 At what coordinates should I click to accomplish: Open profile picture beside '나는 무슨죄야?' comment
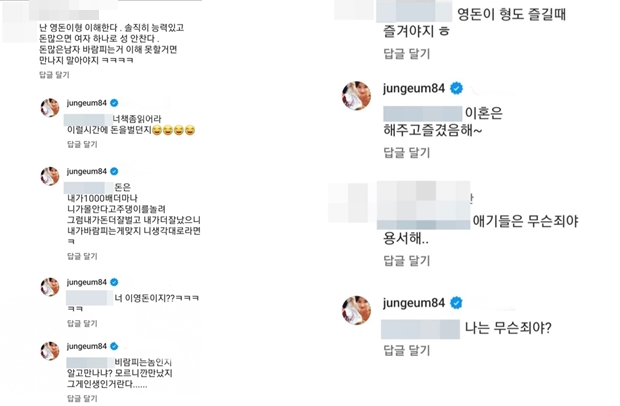point(356,310)
